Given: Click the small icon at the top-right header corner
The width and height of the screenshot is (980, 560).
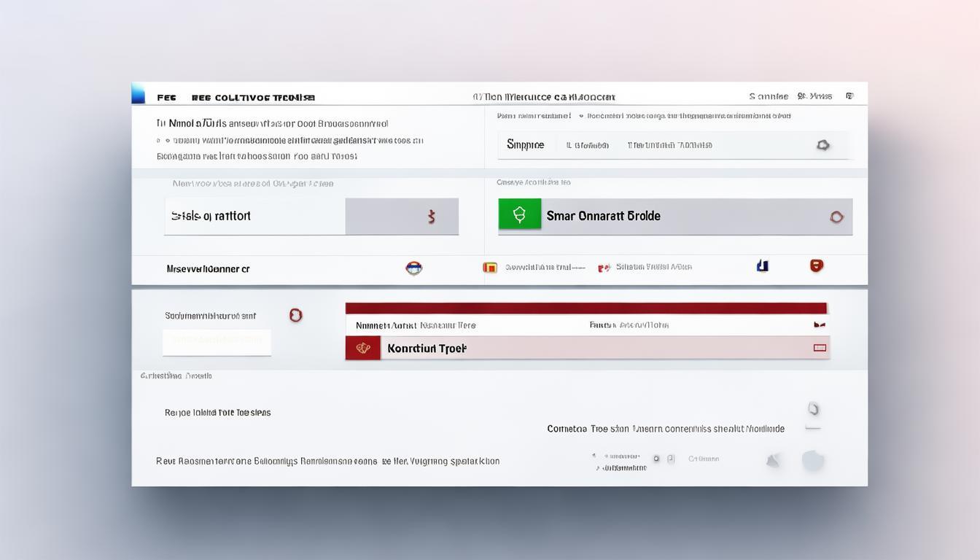Looking at the screenshot, I should tap(849, 96).
